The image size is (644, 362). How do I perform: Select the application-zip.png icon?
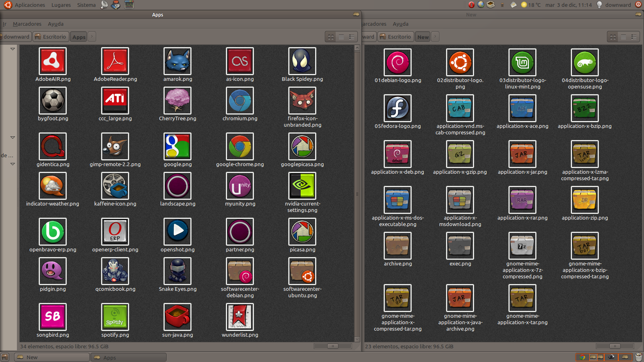(585, 200)
